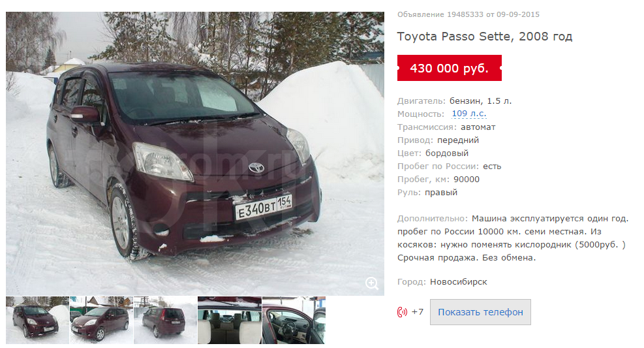Click the Руль: правый line

click(x=427, y=193)
